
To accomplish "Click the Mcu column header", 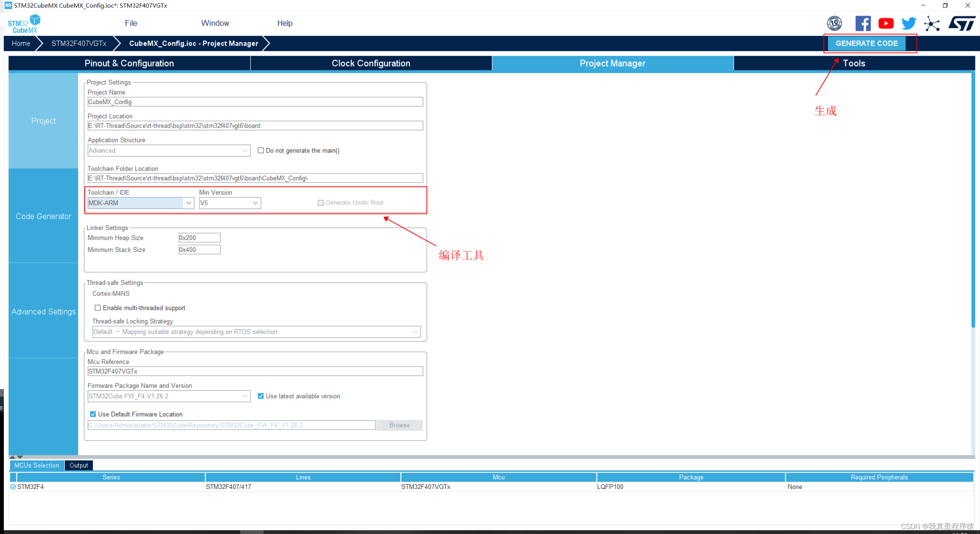I will (x=498, y=478).
